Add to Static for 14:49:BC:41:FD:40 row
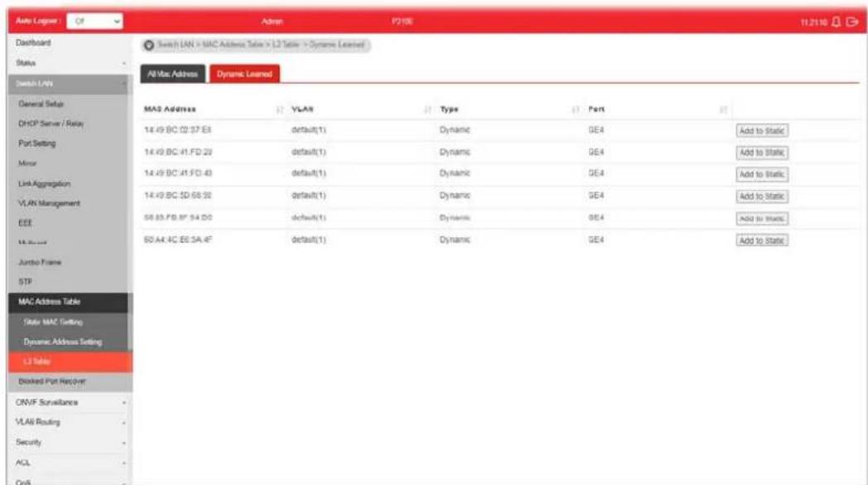868x485 pixels. pos(762,174)
